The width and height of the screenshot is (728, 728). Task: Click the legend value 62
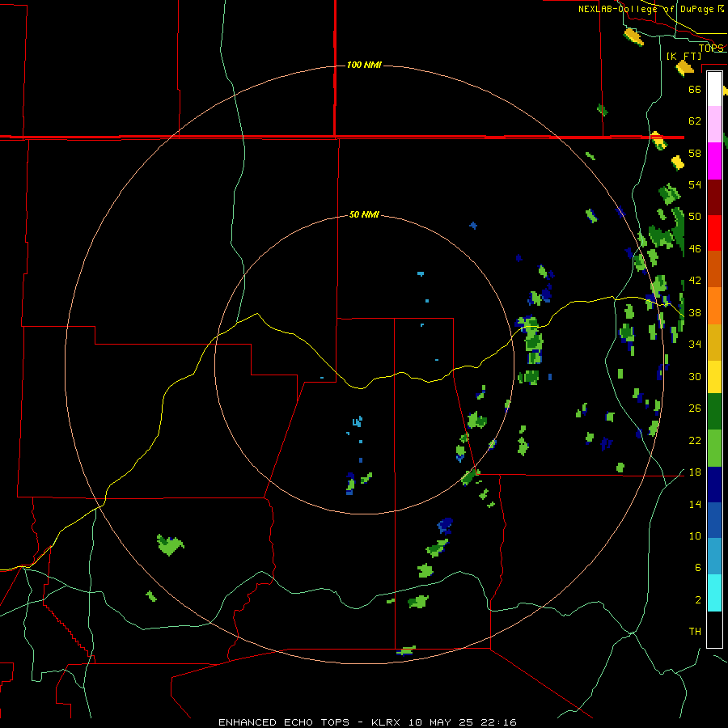pos(695,121)
